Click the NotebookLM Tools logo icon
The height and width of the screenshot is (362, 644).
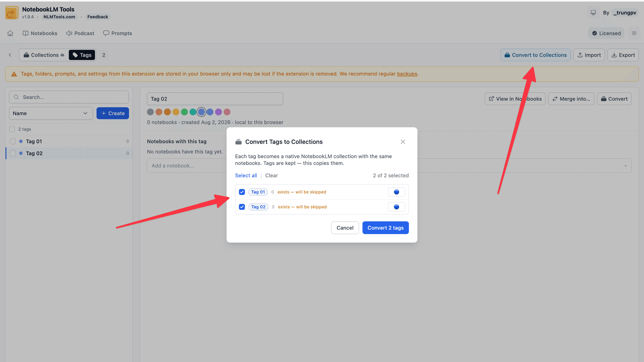click(12, 13)
